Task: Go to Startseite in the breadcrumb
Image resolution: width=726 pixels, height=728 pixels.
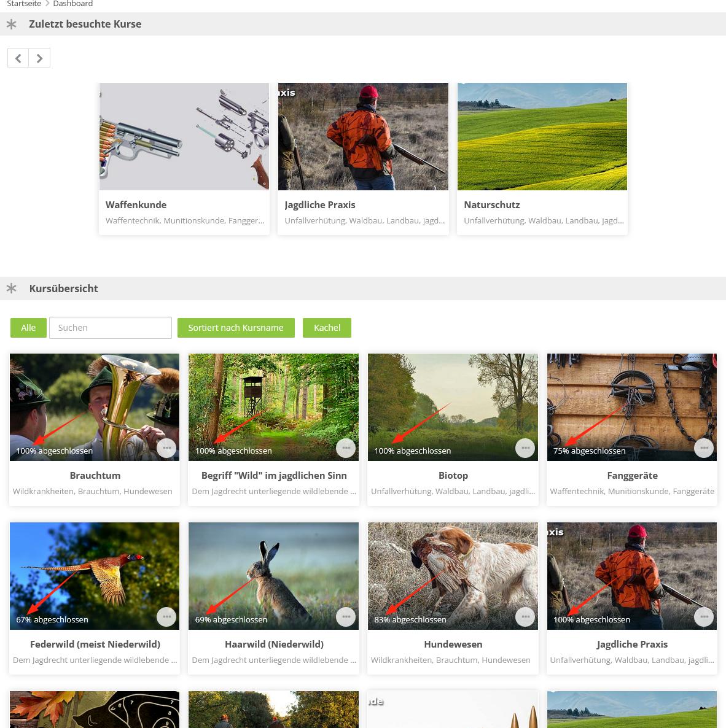Action: click(24, 4)
